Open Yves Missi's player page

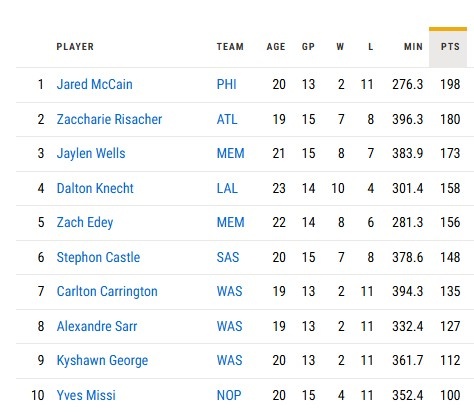point(86,395)
